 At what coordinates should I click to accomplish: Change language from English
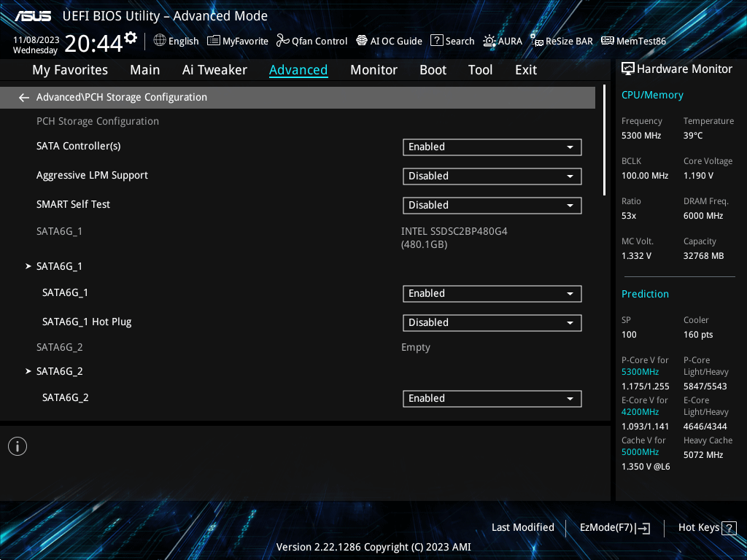pos(183,41)
